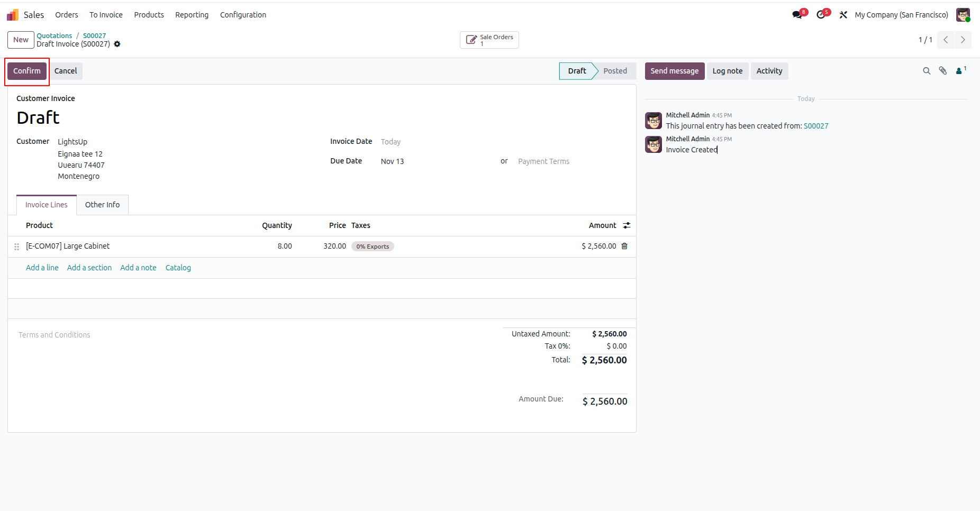This screenshot has width=980, height=511.
Task: Search chatter messages with magnifier icon
Action: tap(927, 71)
